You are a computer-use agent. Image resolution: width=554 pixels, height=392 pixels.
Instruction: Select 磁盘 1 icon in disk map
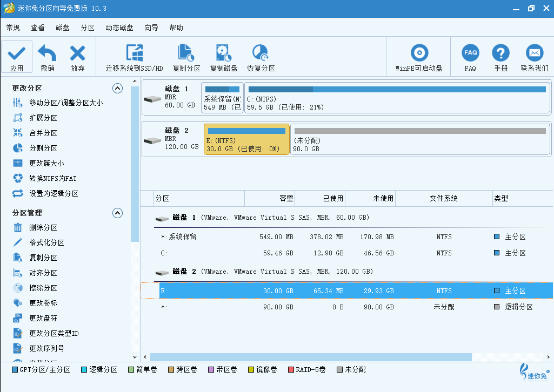(x=152, y=99)
